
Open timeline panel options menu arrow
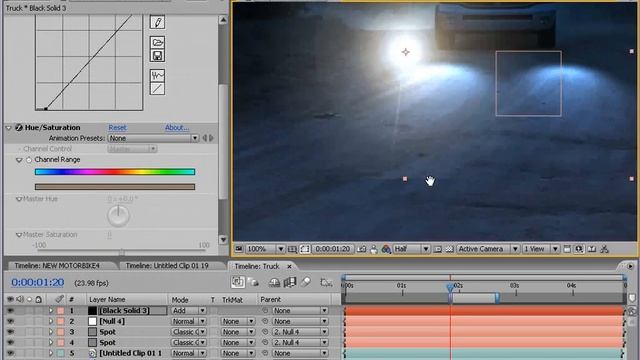pos(630,266)
